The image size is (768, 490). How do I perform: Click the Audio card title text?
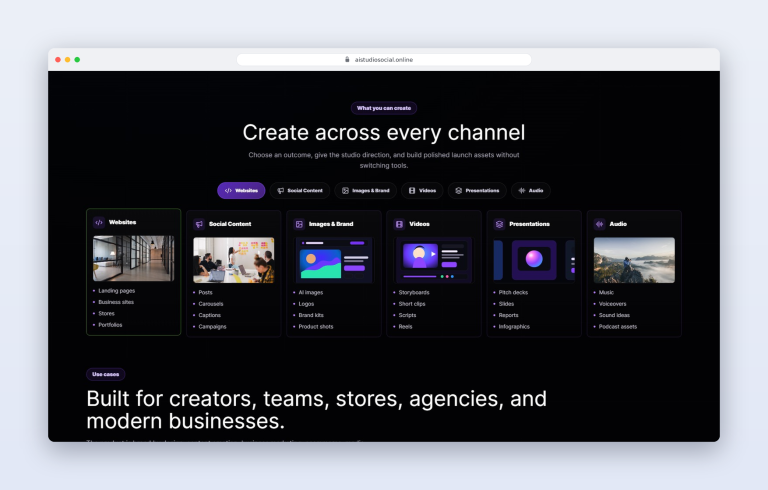[x=618, y=224]
